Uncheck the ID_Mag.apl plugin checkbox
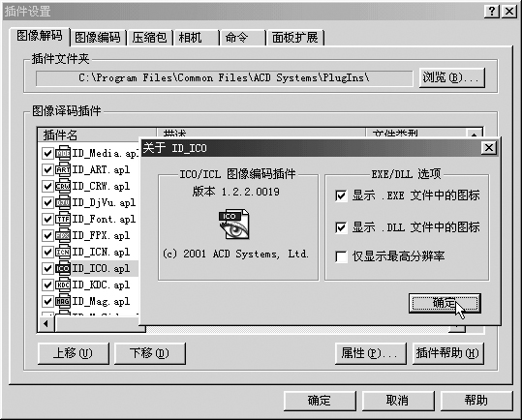 pyautogui.click(x=47, y=301)
